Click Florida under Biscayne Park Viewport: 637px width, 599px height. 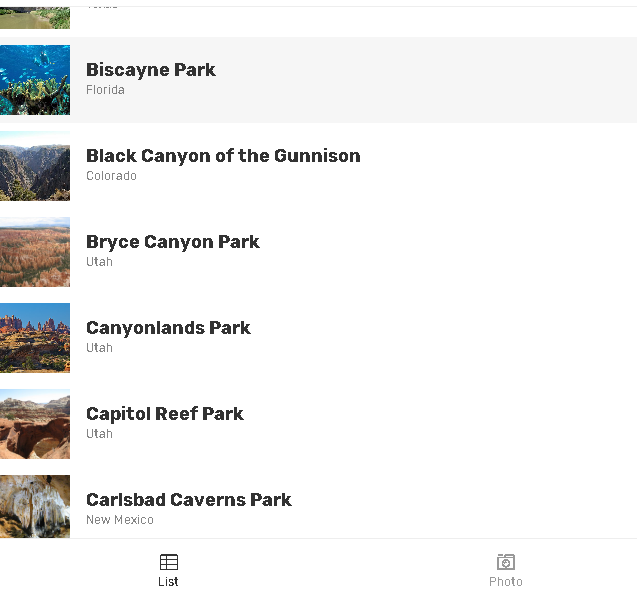coord(105,90)
